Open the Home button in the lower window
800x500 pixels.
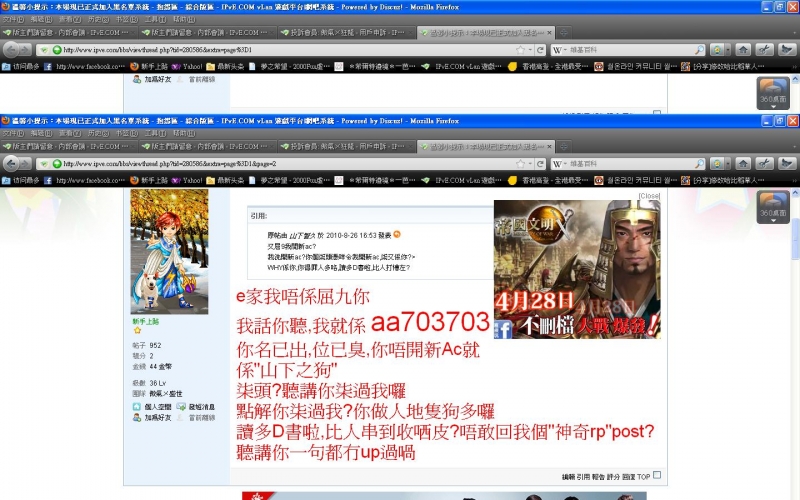(x=743, y=163)
